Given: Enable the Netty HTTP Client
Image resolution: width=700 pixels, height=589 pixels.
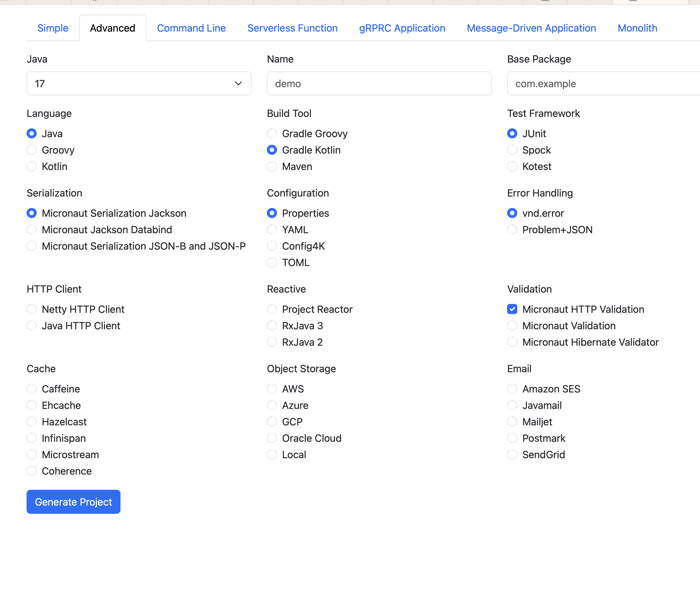Looking at the screenshot, I should 31,309.
